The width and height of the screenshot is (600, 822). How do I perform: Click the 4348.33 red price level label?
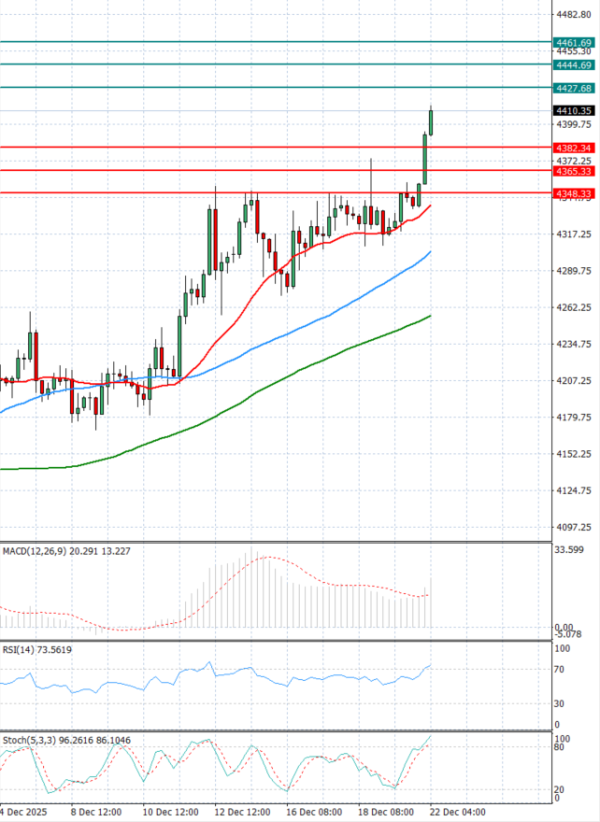coord(573,192)
